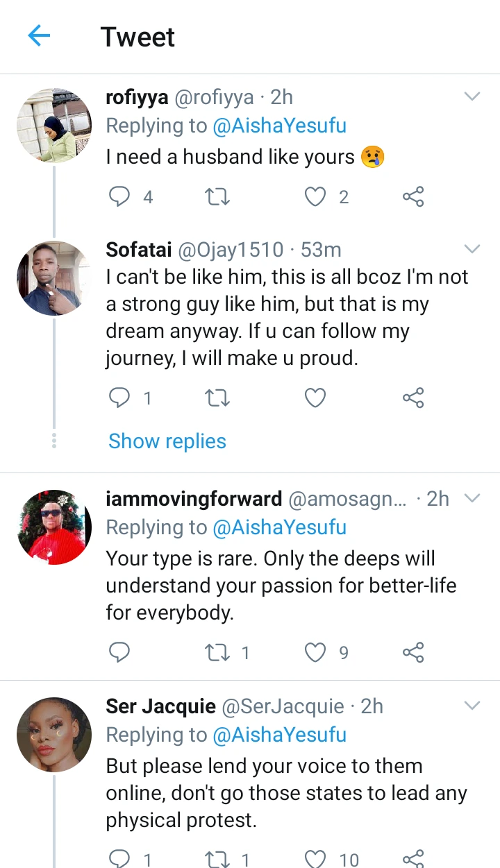
Task: Share rofiyya's tweet
Action: pyautogui.click(x=413, y=197)
